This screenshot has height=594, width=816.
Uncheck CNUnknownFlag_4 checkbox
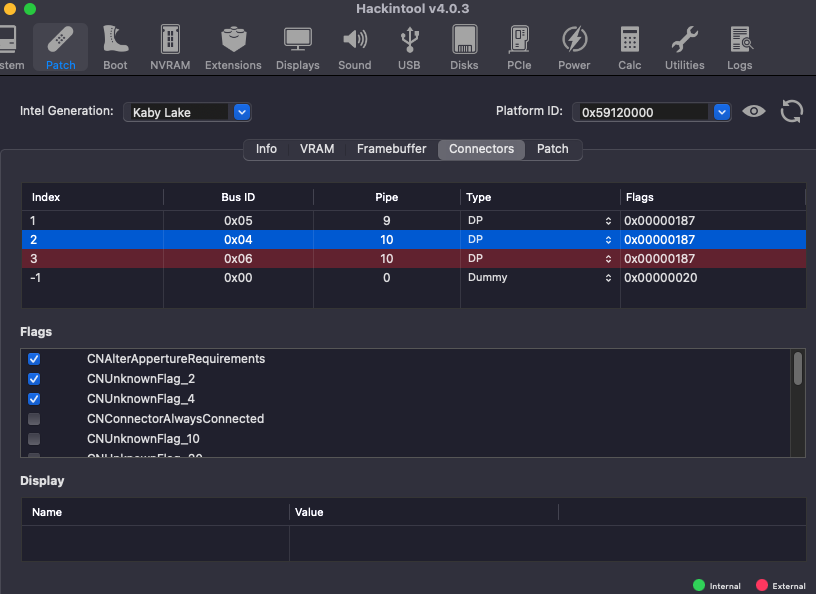coord(34,399)
